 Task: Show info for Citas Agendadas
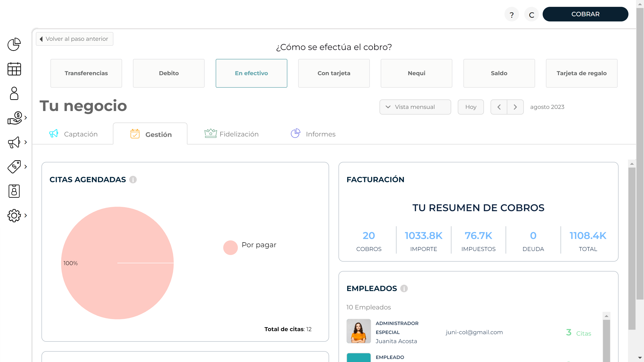[x=133, y=180]
